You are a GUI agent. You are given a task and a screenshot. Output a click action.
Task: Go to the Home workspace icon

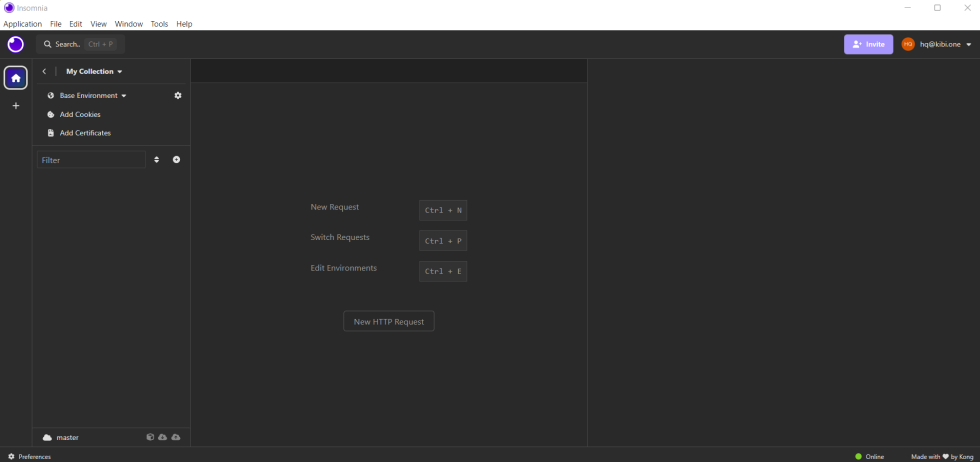click(x=15, y=78)
